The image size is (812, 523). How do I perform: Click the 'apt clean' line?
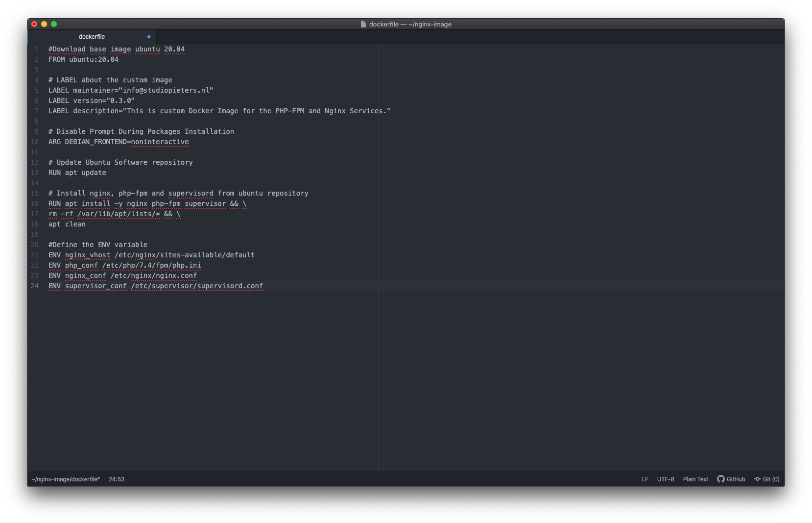click(67, 224)
